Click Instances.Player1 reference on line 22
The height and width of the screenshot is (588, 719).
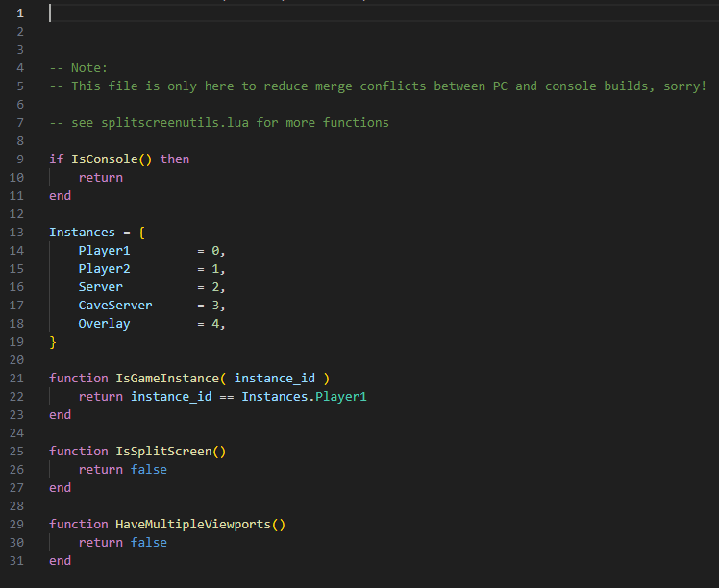point(304,397)
